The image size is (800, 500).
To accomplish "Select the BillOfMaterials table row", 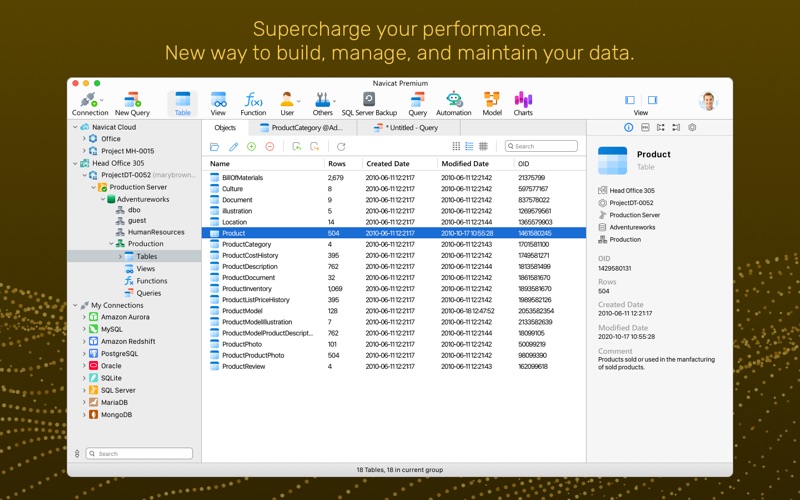I will coord(393,178).
